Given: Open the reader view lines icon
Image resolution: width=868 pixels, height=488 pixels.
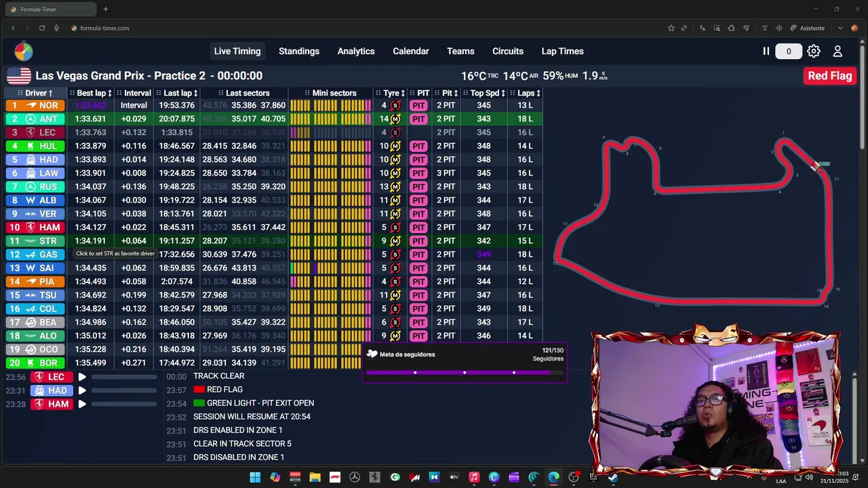Looking at the screenshot, I should click(x=765, y=28).
